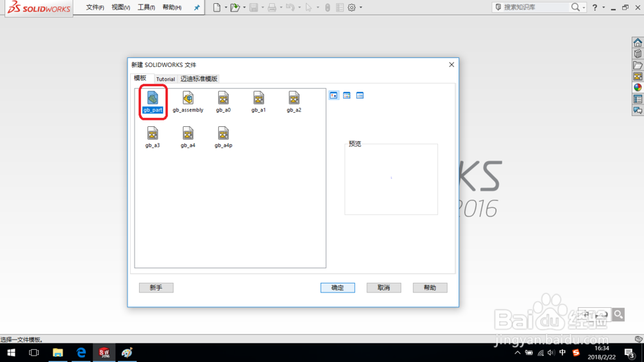Click the SOLIDWORKS logo
This screenshot has height=362, width=644.
click(x=39, y=8)
